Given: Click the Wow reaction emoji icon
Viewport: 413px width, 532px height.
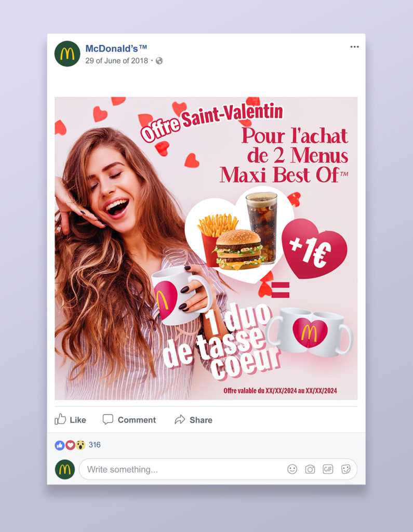Looking at the screenshot, I should point(80,445).
